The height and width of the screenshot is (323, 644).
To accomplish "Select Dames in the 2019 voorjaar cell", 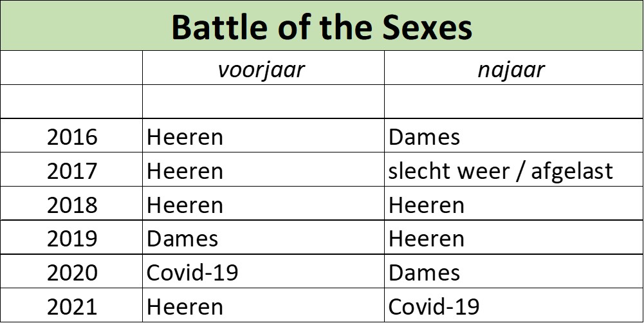I will coord(183,239).
